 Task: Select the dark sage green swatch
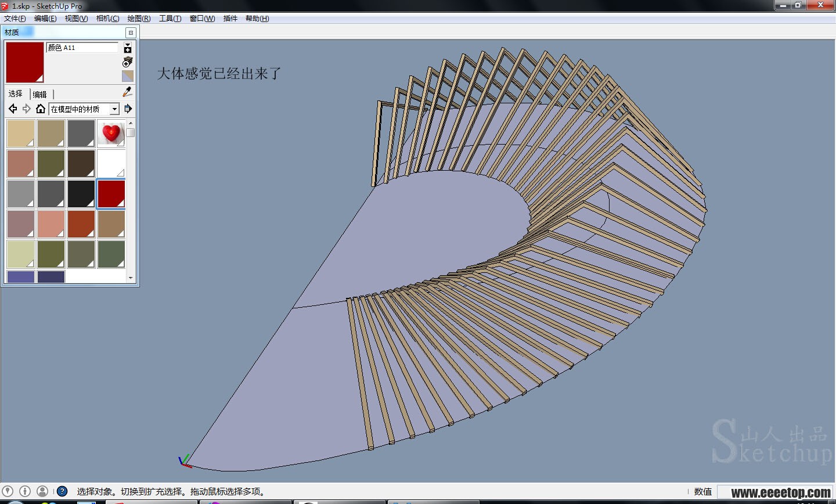(111, 254)
